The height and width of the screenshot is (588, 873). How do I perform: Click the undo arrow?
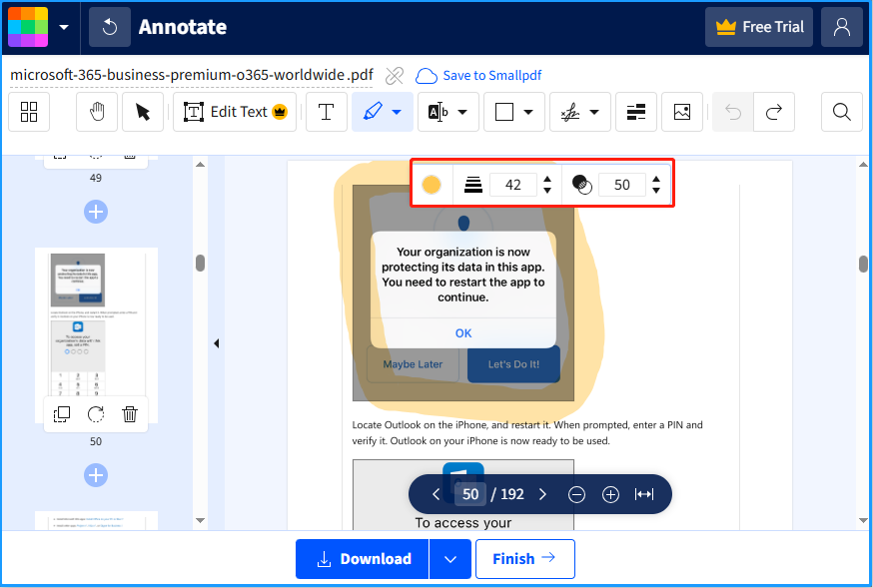733,112
